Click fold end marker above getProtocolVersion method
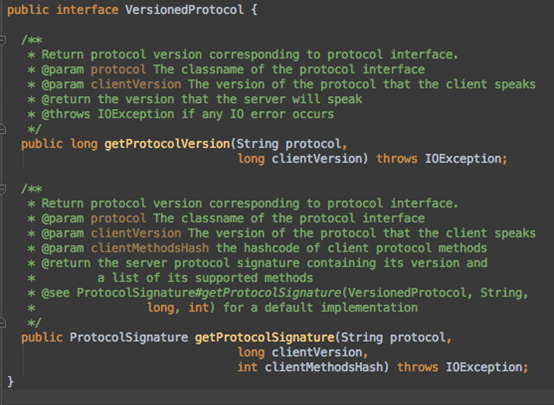 click(3, 129)
